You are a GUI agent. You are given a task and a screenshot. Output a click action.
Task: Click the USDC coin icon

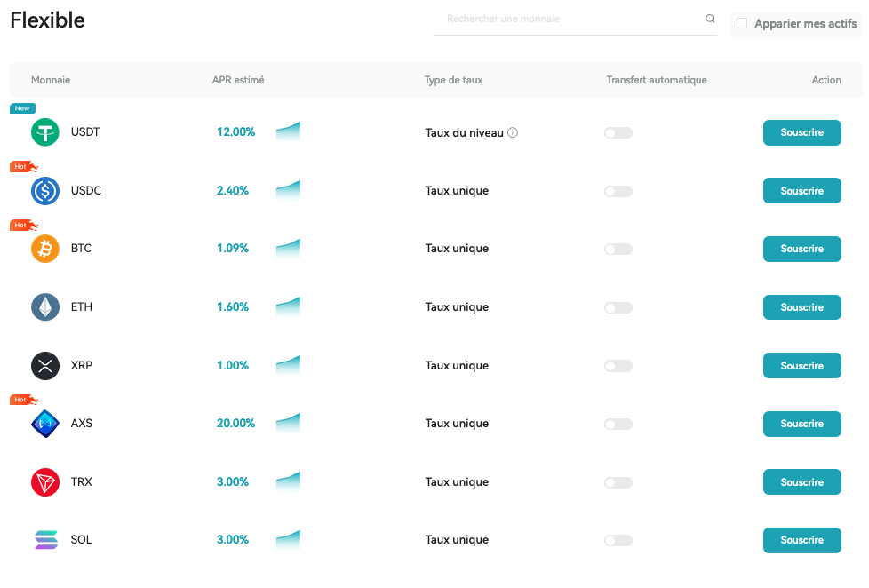click(45, 191)
